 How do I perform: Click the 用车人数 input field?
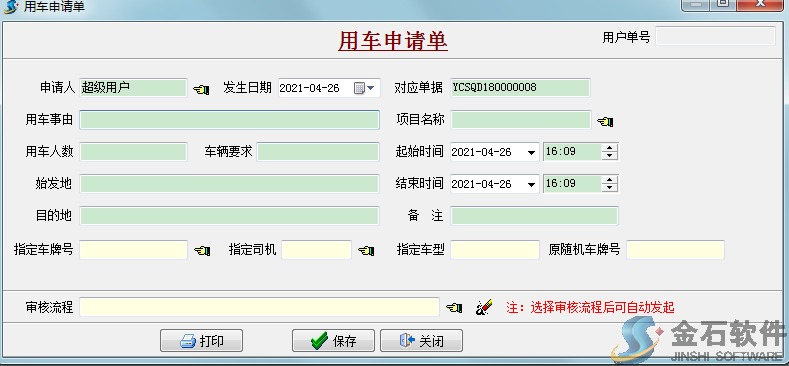[x=133, y=152]
